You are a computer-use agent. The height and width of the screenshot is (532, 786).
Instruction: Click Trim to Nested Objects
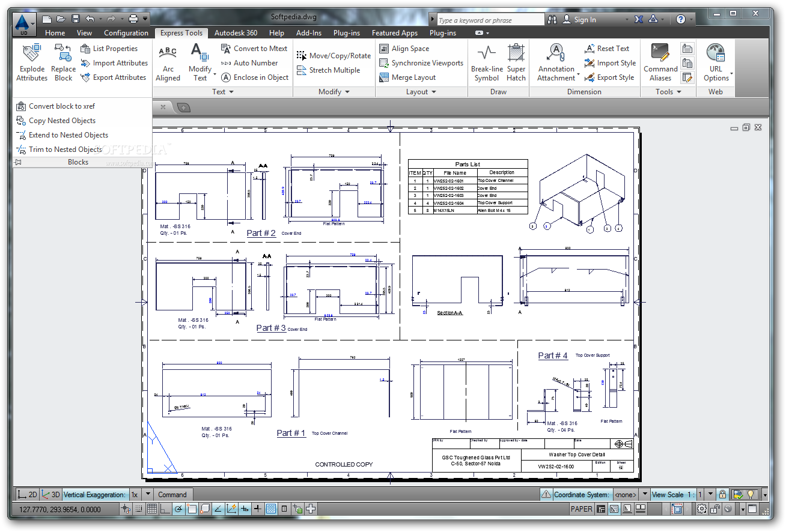pyautogui.click(x=59, y=150)
